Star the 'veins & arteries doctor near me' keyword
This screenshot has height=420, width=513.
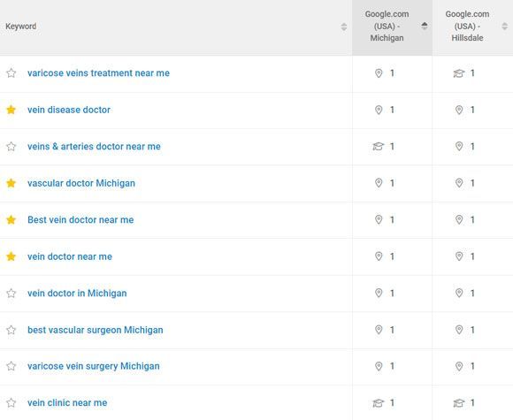[x=11, y=146]
